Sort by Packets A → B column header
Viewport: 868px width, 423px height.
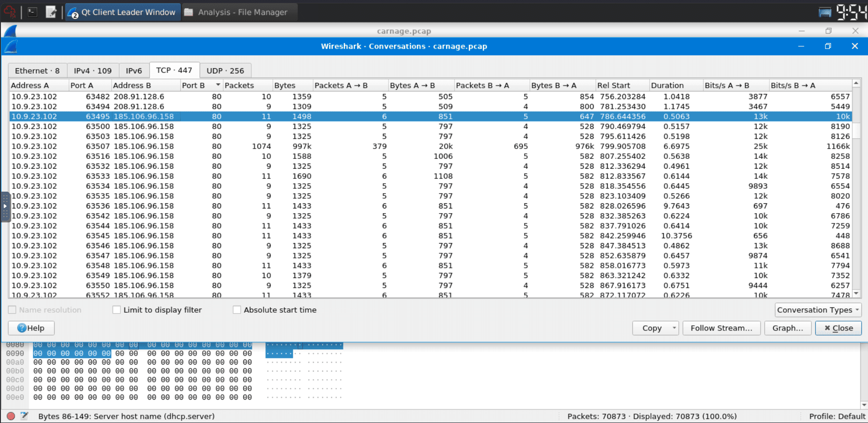(x=350, y=85)
